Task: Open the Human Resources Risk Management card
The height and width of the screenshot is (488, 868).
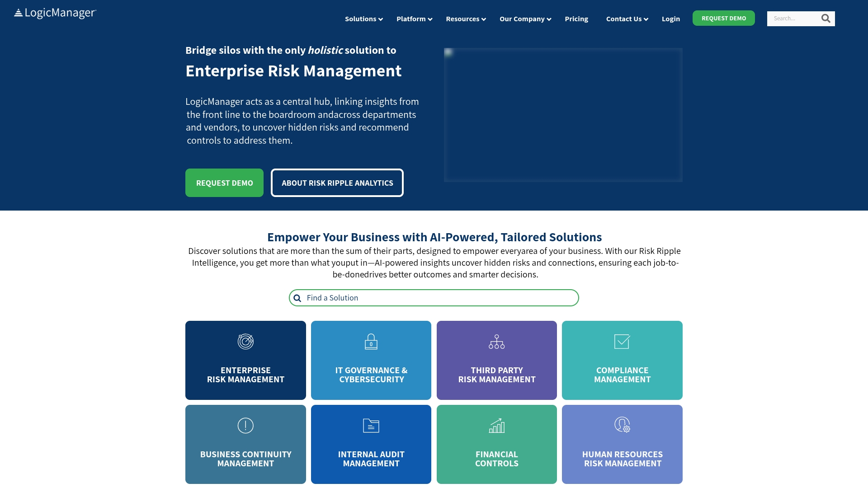Action: tap(622, 444)
